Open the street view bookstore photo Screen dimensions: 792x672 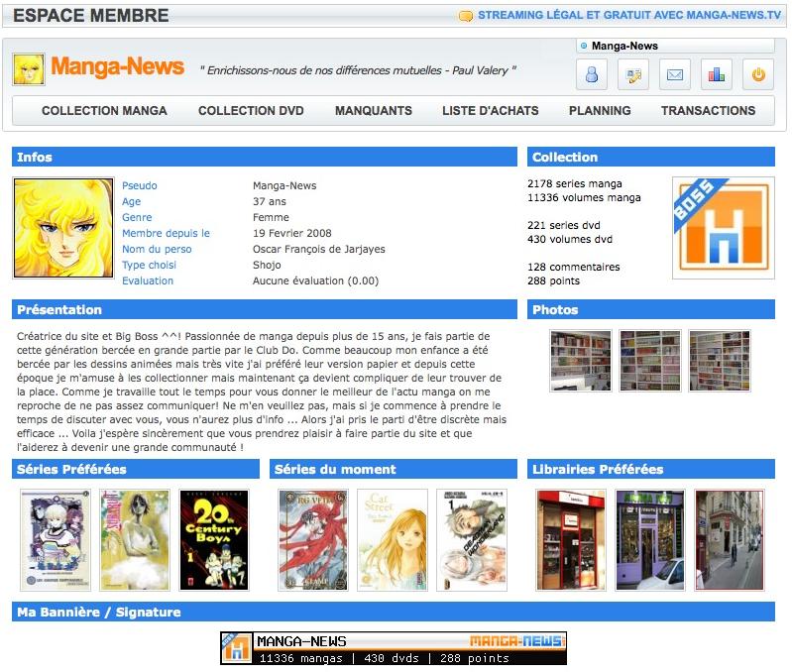[x=730, y=540]
